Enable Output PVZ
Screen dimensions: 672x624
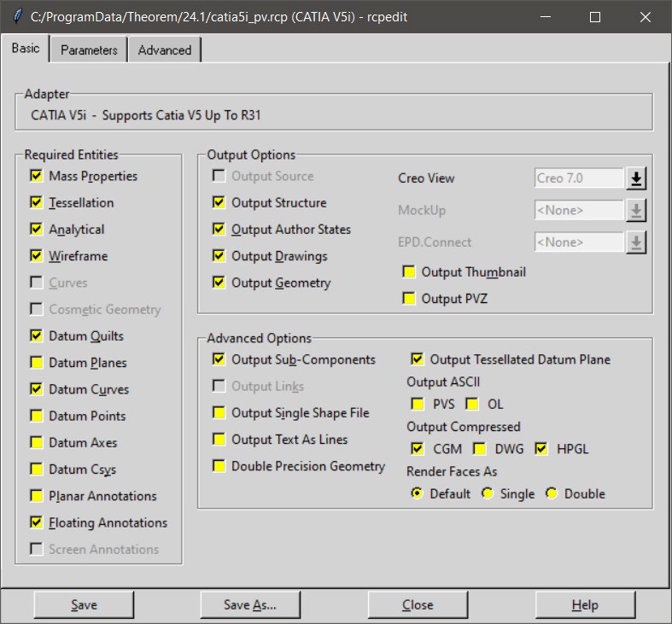coord(409,298)
